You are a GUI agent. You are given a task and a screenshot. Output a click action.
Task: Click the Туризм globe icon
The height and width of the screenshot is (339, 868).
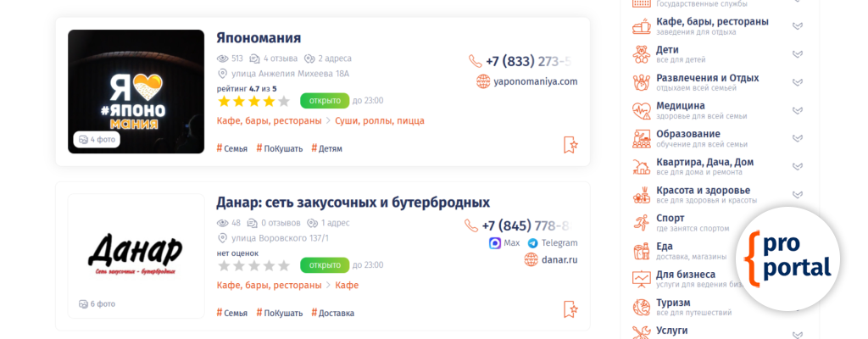point(642,308)
